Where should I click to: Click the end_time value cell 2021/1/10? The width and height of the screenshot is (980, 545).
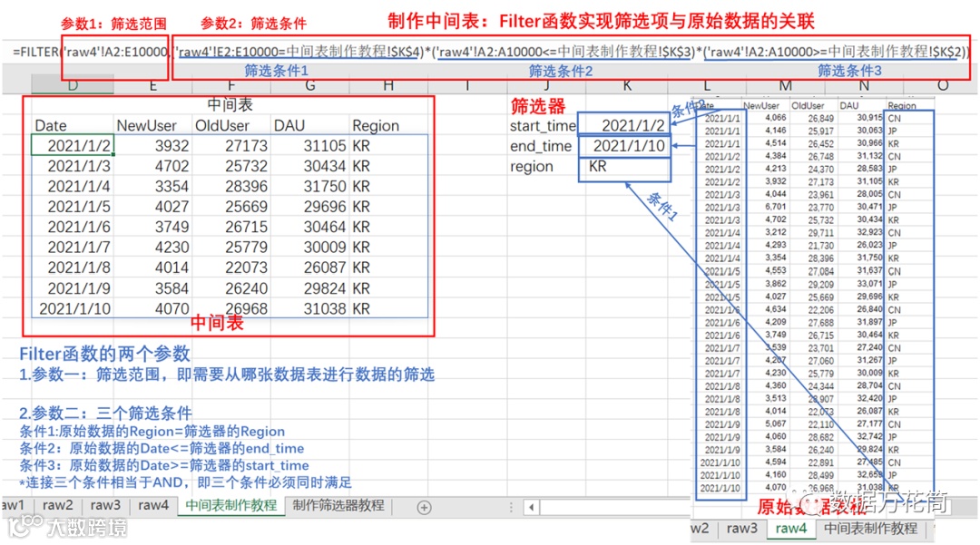623,146
